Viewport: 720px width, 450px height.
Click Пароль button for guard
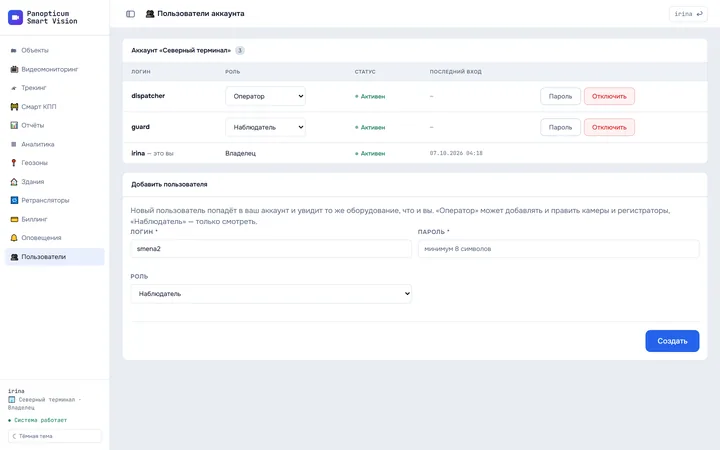pos(560,127)
